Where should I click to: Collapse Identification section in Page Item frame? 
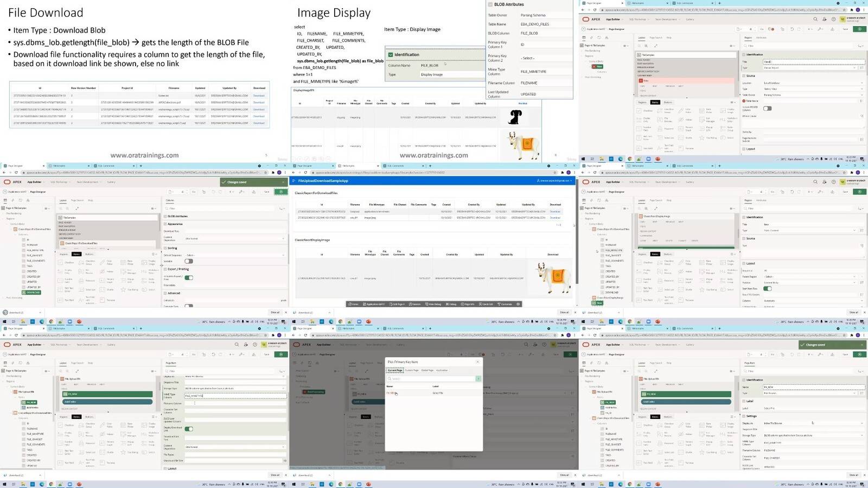tap(744, 380)
